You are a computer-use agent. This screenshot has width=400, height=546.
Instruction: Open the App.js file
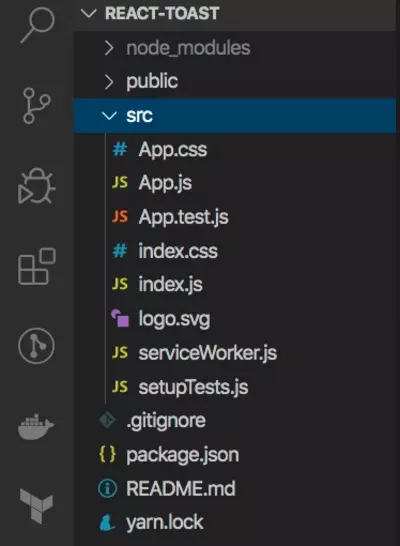[x=235, y=183]
